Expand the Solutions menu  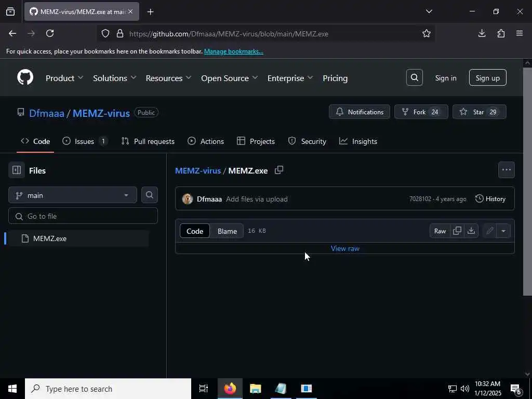115,78
